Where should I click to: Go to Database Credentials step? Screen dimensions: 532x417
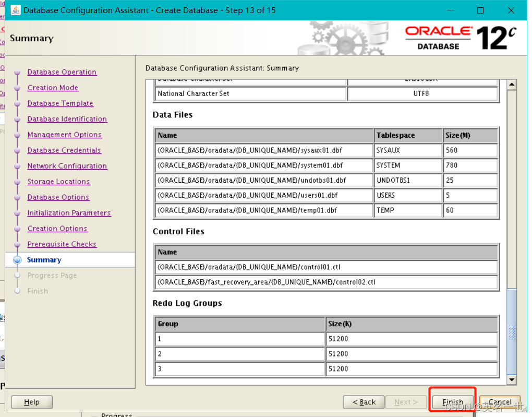tap(64, 150)
